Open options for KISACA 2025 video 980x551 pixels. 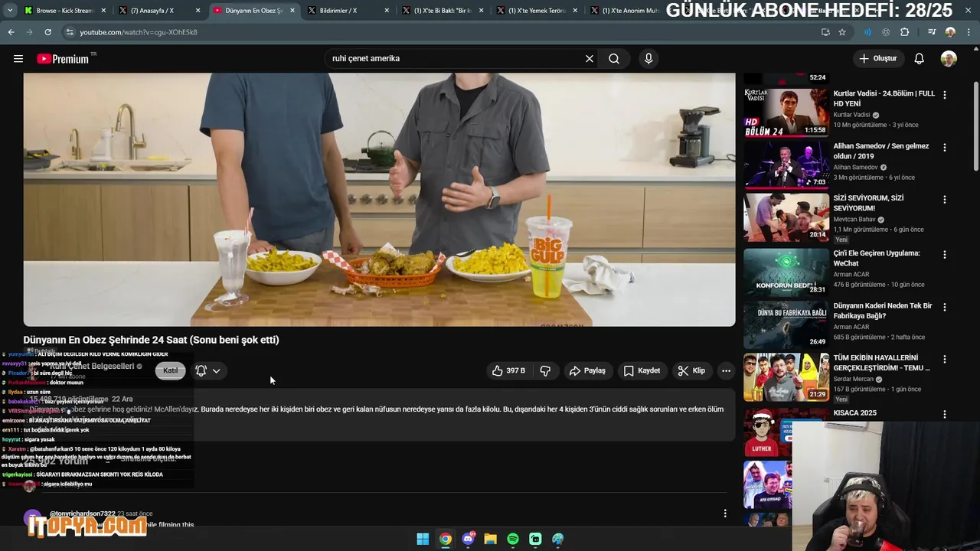click(x=945, y=414)
